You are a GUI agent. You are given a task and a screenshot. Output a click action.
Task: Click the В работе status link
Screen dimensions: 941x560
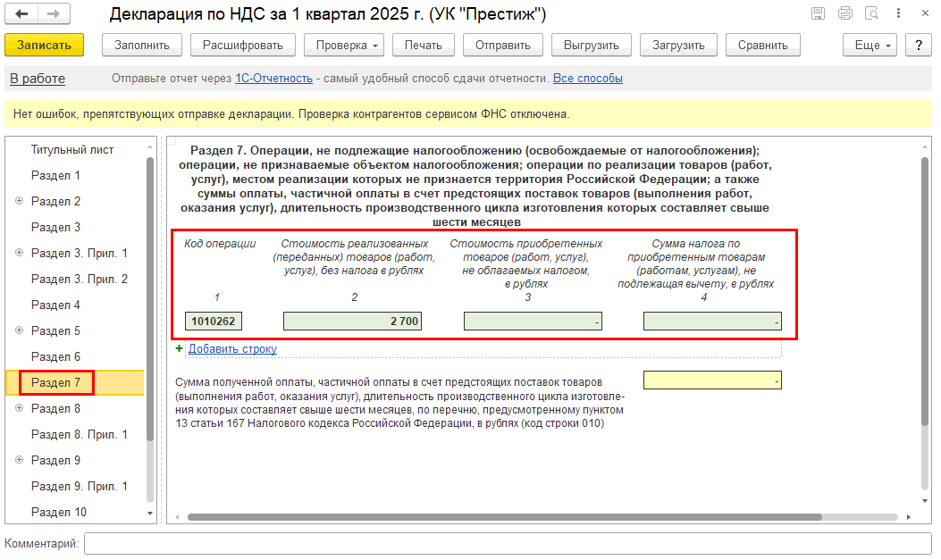pyautogui.click(x=38, y=79)
